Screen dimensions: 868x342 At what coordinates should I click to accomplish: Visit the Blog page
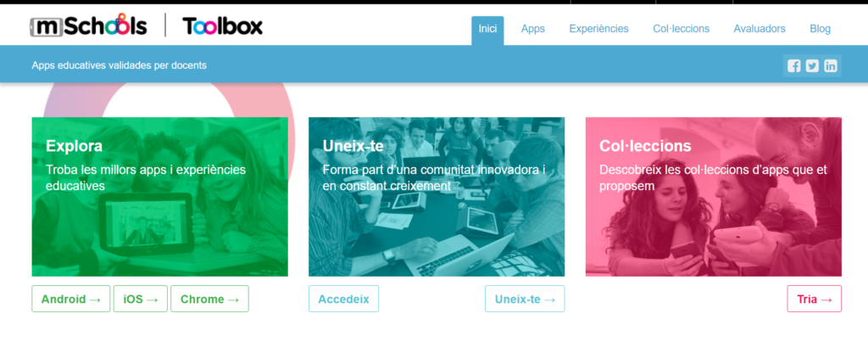click(820, 29)
